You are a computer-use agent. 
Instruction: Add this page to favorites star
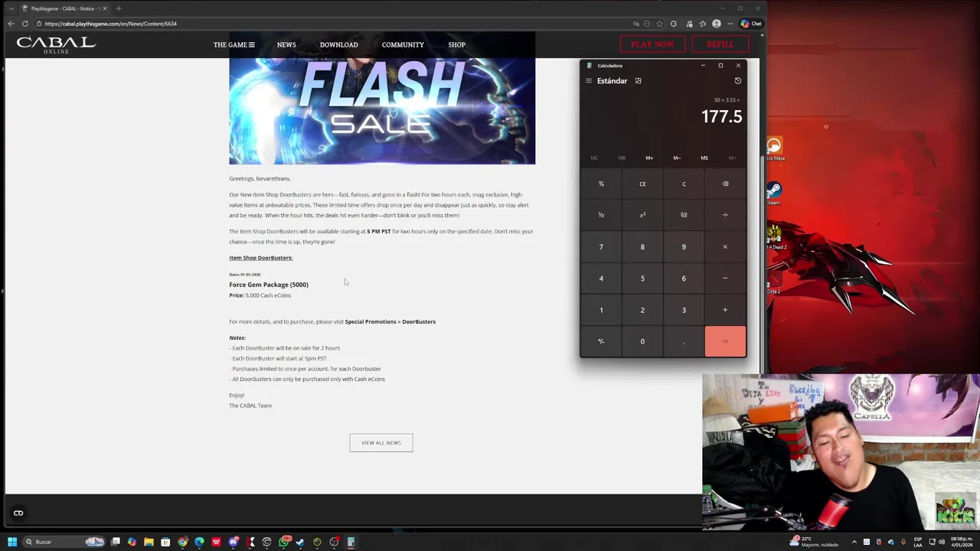(659, 24)
